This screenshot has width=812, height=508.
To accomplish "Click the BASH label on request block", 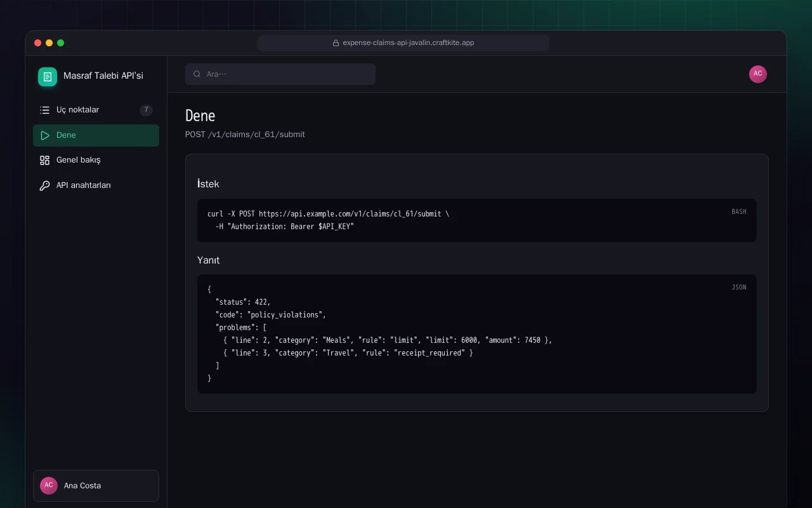I will (x=739, y=212).
